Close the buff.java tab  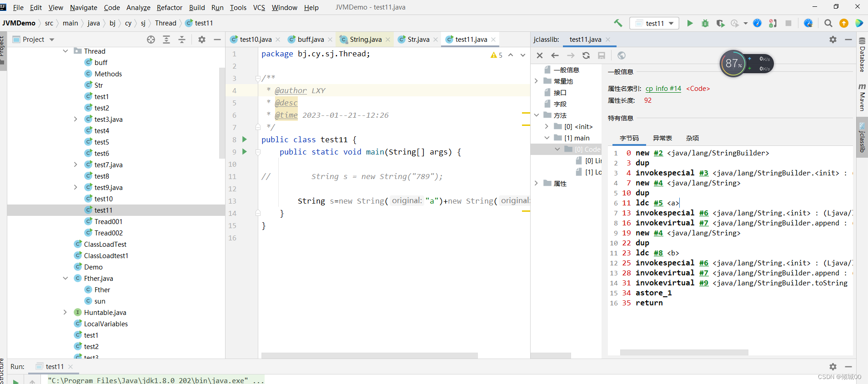tap(330, 40)
